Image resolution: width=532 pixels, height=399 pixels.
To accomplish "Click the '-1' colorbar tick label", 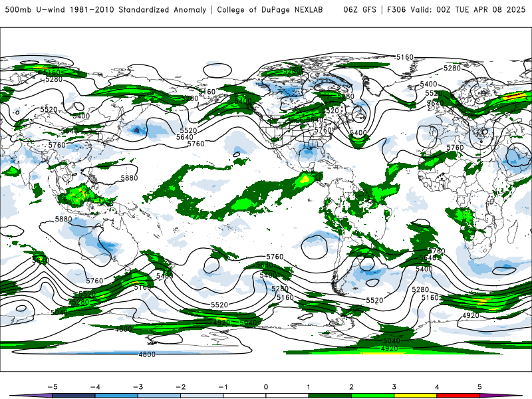I will tap(223, 387).
